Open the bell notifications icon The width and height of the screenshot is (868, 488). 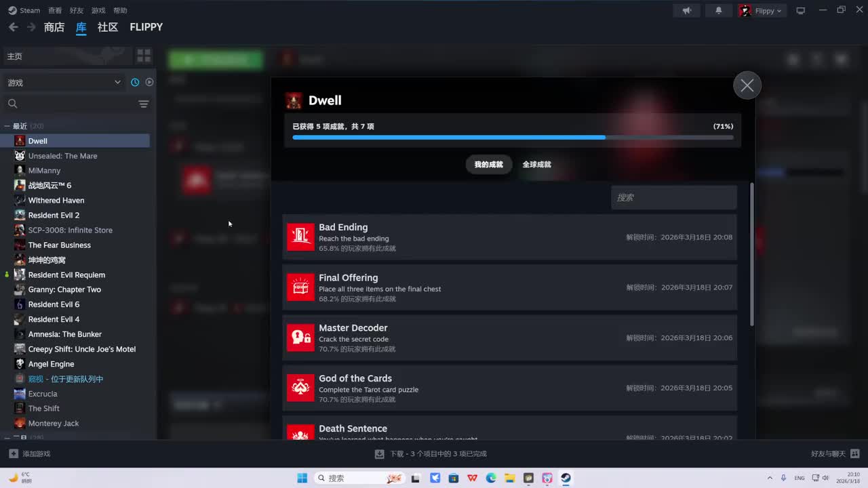(719, 10)
